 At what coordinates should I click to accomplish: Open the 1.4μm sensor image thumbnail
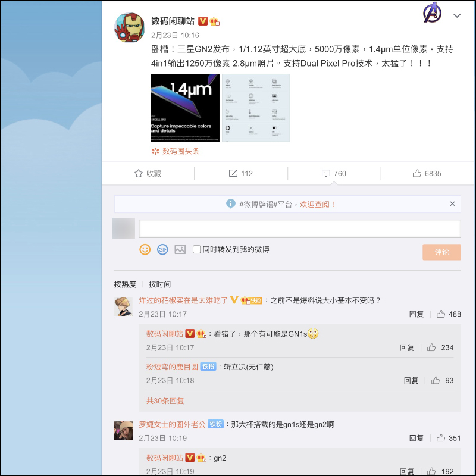click(x=185, y=108)
